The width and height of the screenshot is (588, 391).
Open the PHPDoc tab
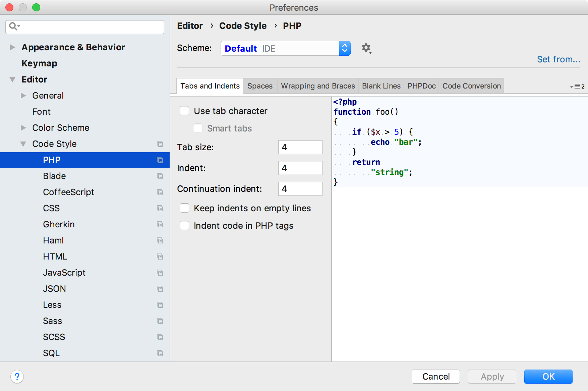[x=421, y=86]
